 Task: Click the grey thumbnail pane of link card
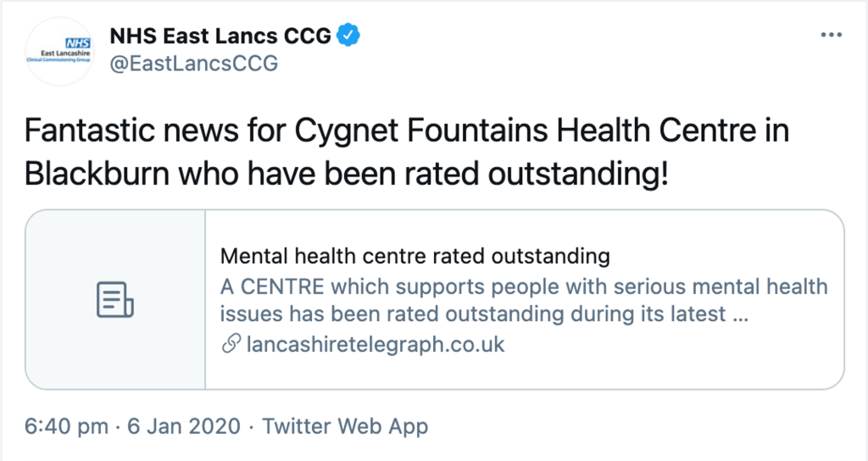coord(115,339)
